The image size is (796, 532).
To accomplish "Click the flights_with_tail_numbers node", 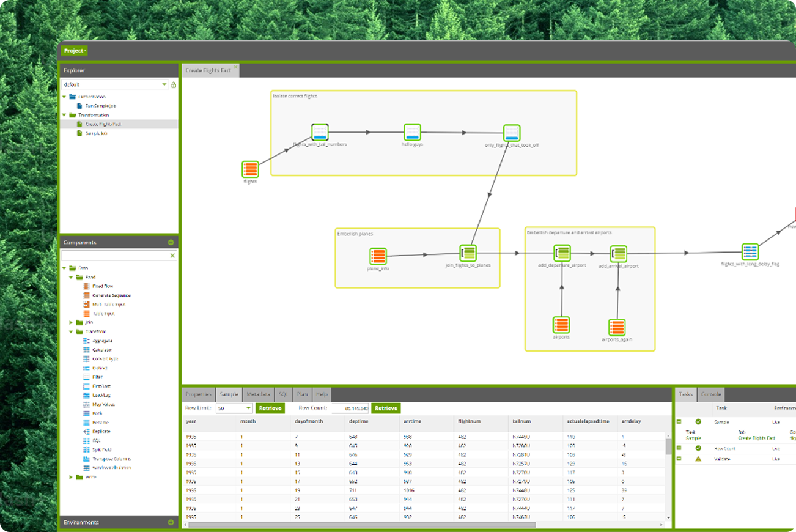I will [x=320, y=132].
